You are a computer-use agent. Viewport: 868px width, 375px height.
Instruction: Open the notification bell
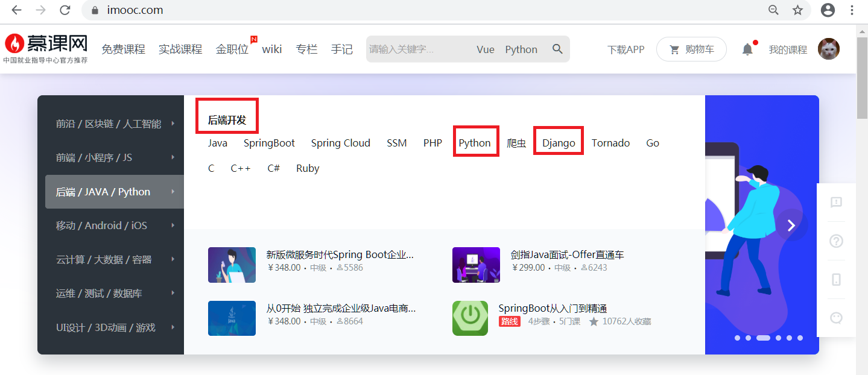click(x=747, y=49)
